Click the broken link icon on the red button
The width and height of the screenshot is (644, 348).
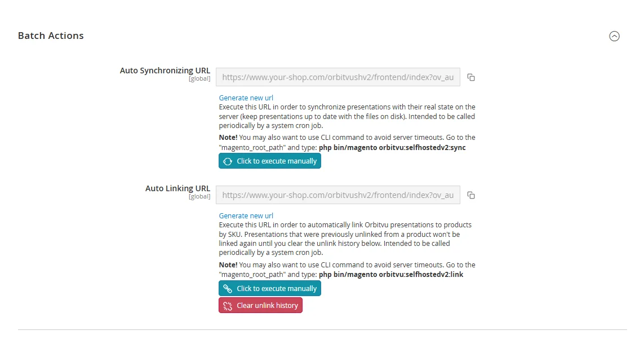point(228,306)
